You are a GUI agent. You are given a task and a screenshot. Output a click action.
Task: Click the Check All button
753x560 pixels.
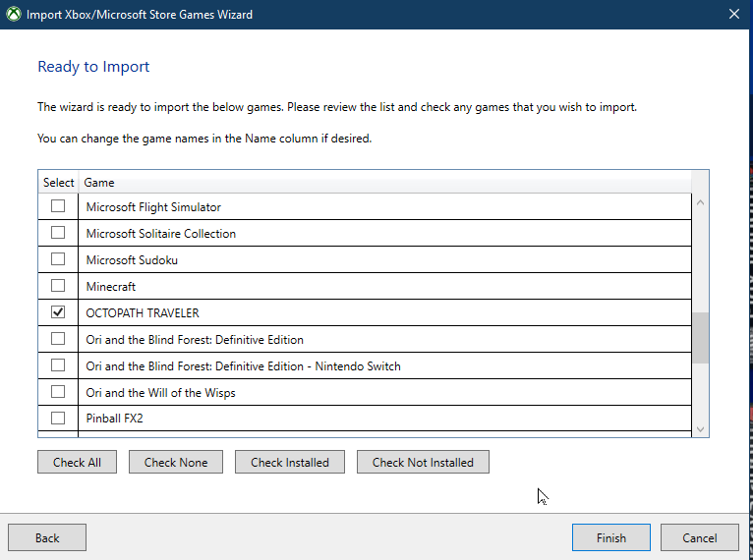[77, 462]
